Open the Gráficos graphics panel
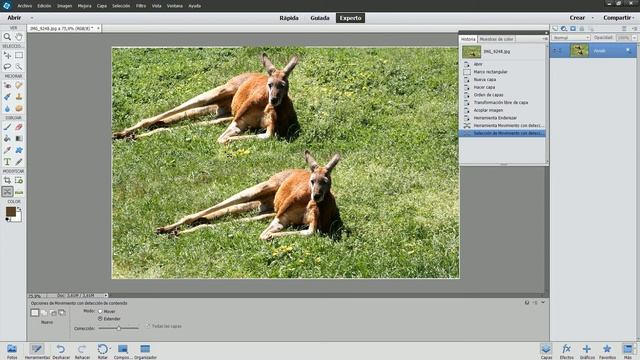 (x=587, y=351)
